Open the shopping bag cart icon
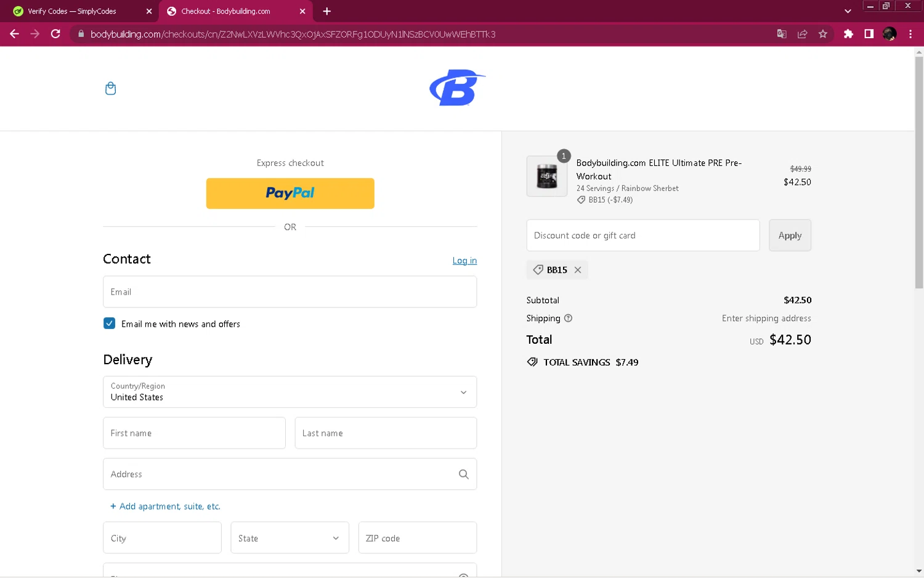 111,89
